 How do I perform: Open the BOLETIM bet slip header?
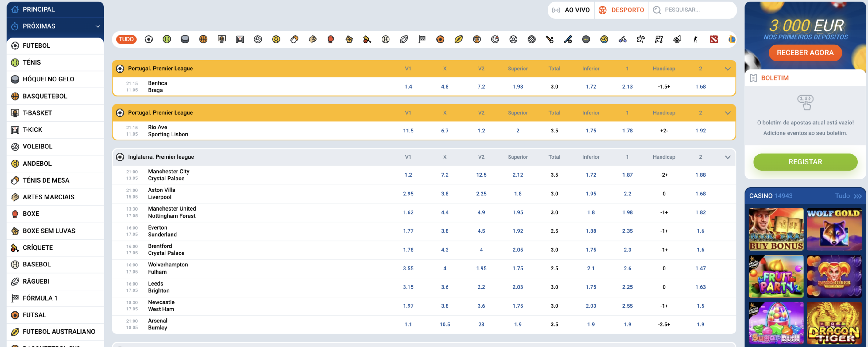805,78
